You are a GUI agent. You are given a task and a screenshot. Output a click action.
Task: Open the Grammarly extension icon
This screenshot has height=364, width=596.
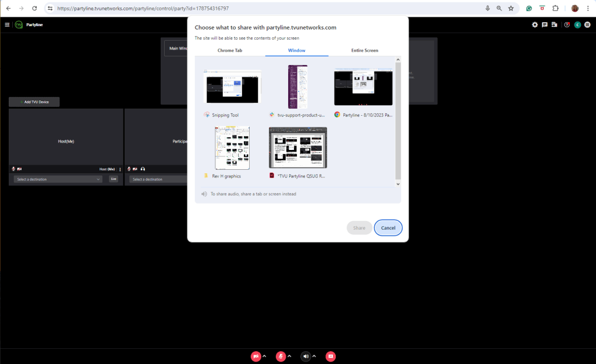click(x=528, y=8)
